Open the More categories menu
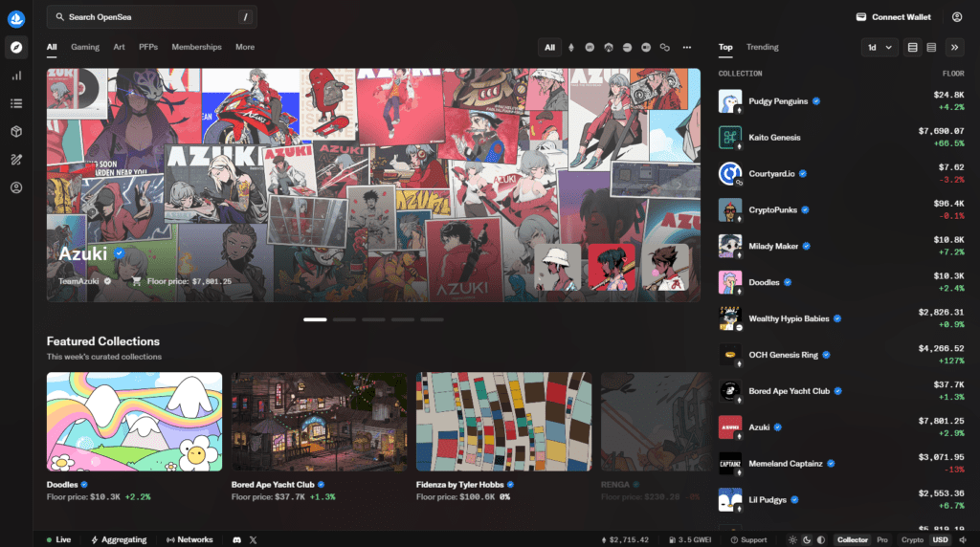The height and width of the screenshot is (547, 980). 245,48
